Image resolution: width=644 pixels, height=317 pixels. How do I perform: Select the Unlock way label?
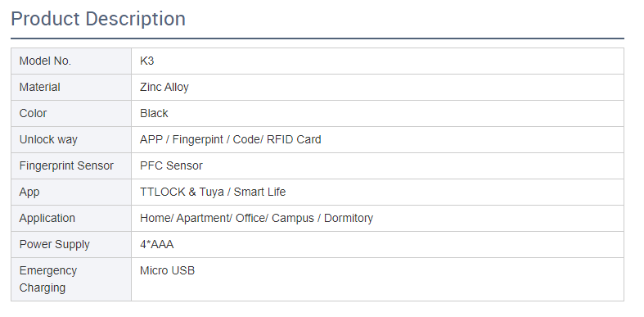[48, 140]
